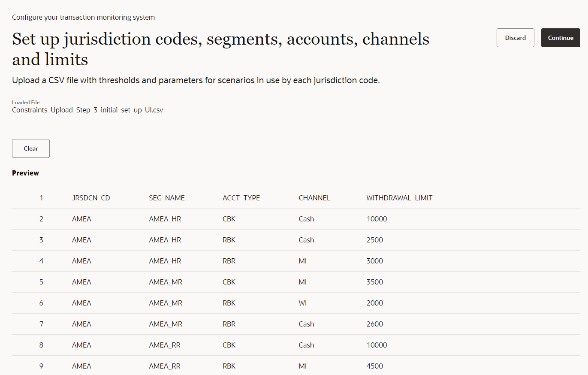Click the 3500 value in row 5
This screenshot has height=375, width=588.
click(x=375, y=282)
